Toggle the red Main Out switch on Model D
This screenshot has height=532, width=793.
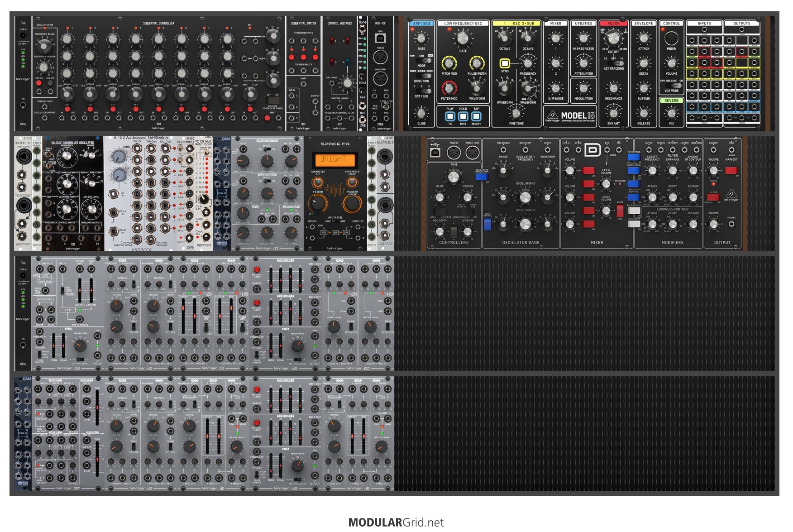731,170
